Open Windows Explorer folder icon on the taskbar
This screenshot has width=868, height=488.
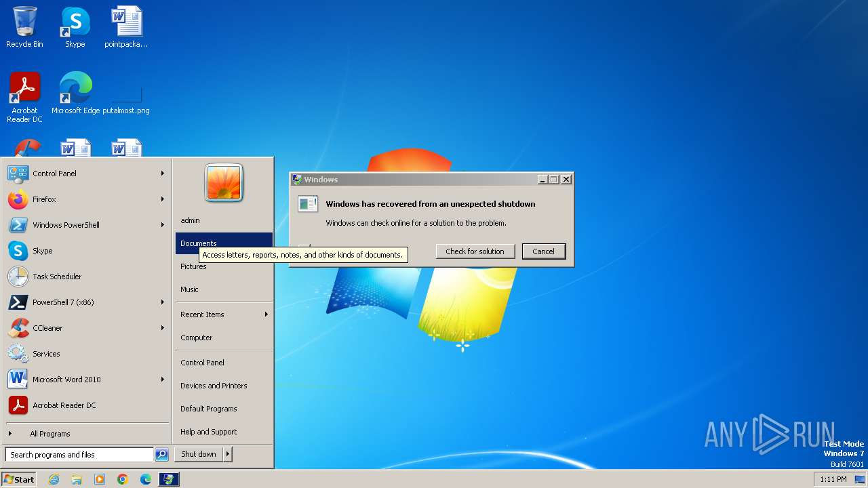(77, 479)
